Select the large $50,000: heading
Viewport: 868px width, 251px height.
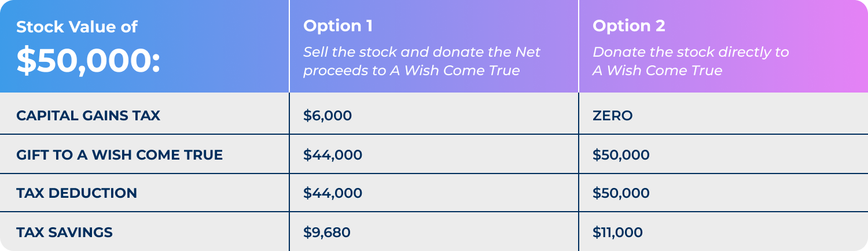point(88,61)
